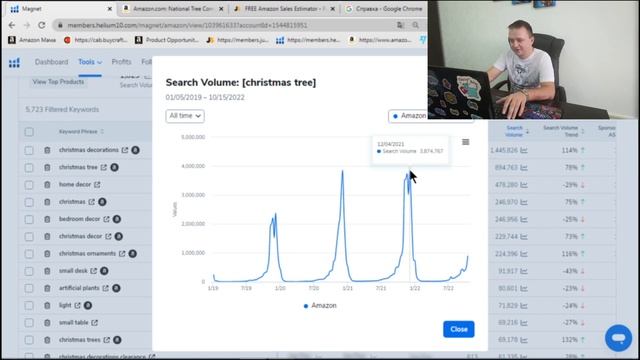Check the christmas decor row checkbox

pos(29,237)
